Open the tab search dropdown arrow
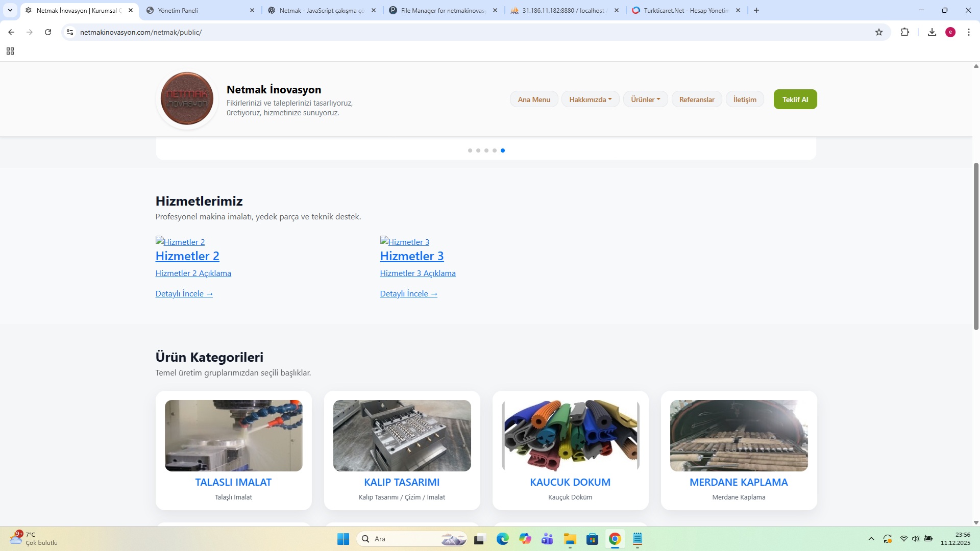980x551 pixels. point(10,10)
